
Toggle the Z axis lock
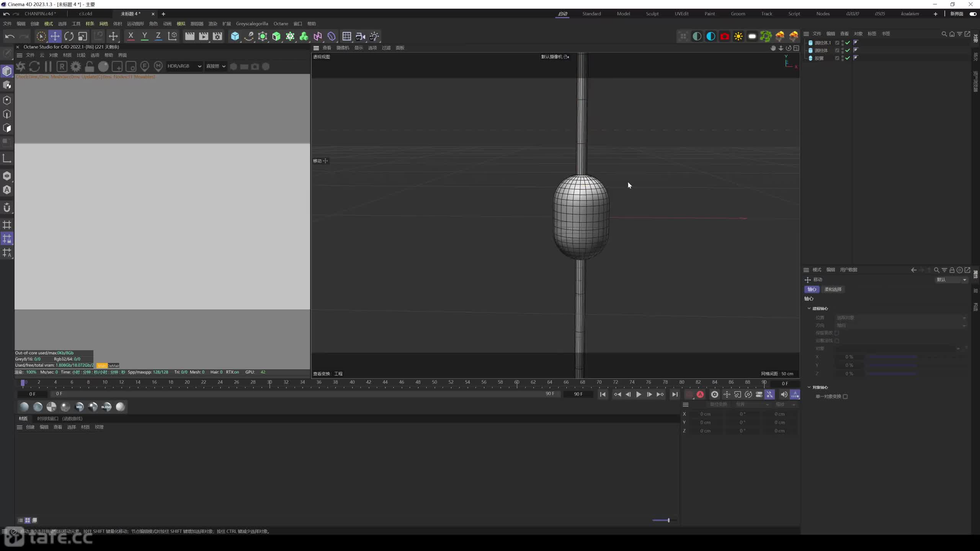click(158, 36)
